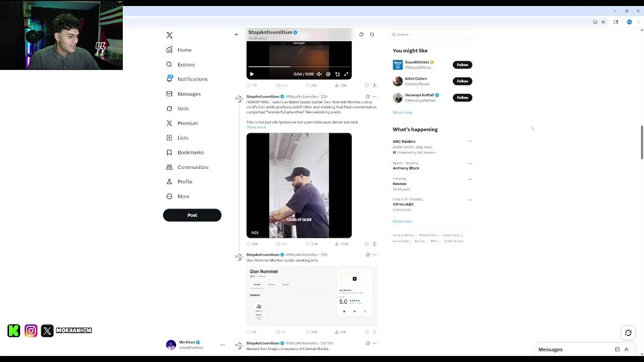Share the barber video post
This screenshot has height=362, width=644.
pos(374,244)
